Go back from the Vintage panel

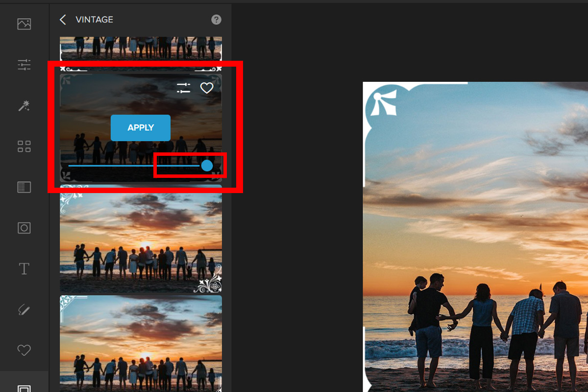pos(63,20)
